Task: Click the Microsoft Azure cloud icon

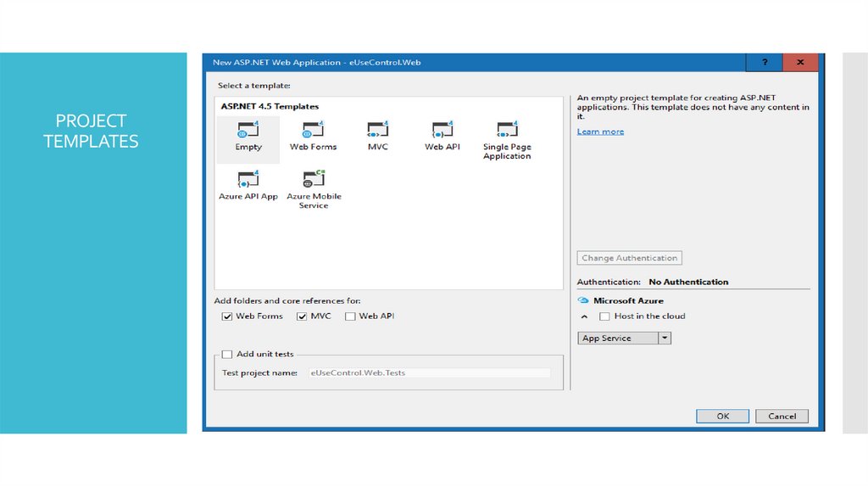Action: [x=583, y=300]
